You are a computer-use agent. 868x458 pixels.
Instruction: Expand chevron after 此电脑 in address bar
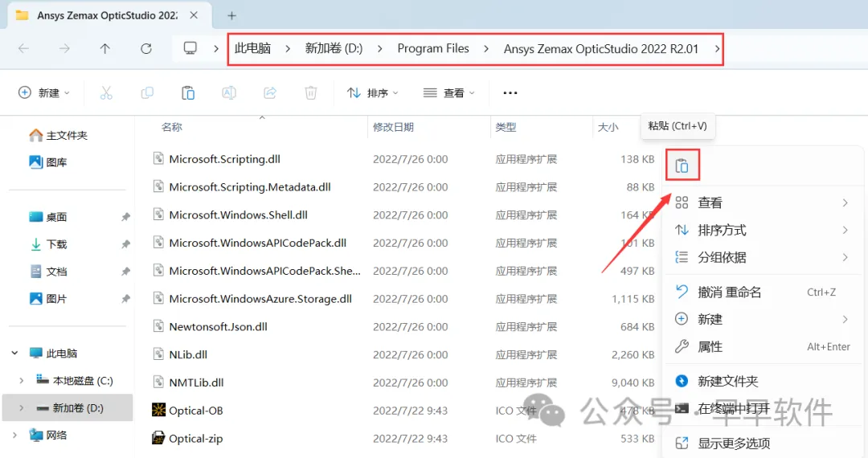click(x=288, y=49)
